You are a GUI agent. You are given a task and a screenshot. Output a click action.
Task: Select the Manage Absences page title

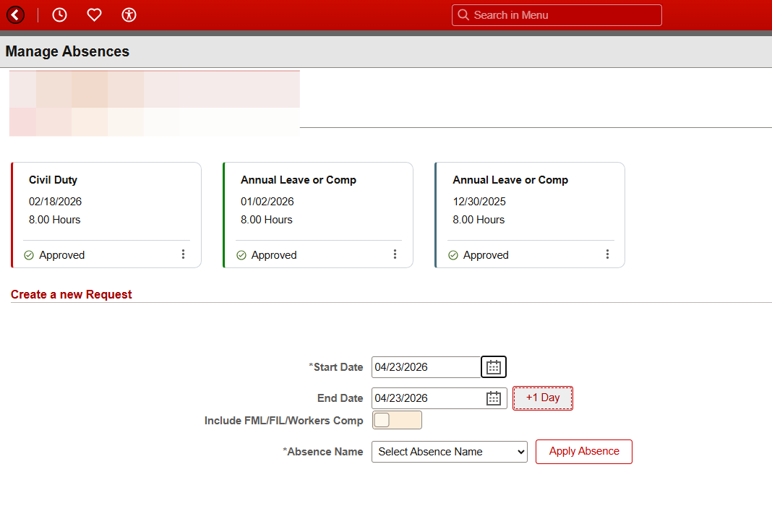click(x=67, y=51)
